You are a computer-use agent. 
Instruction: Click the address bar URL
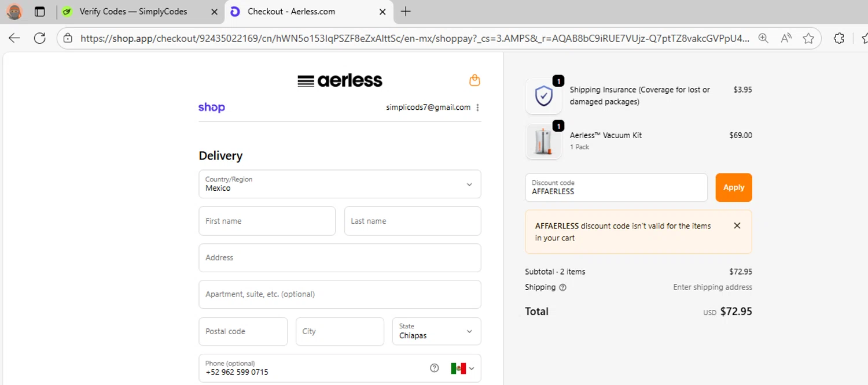click(x=414, y=38)
